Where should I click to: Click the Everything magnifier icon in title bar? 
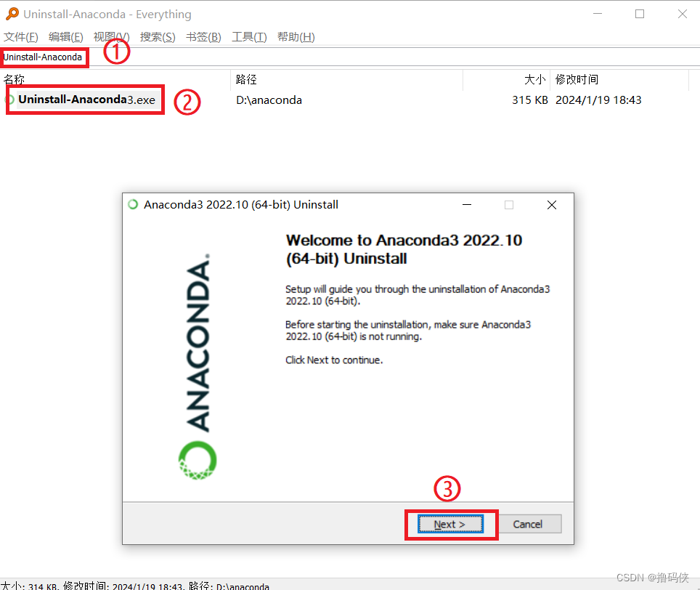pyautogui.click(x=12, y=14)
